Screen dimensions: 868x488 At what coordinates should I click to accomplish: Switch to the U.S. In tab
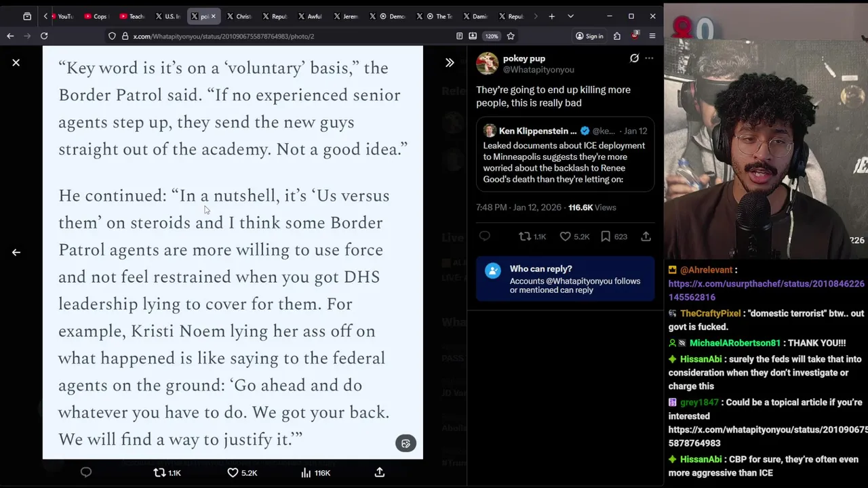tap(168, 16)
